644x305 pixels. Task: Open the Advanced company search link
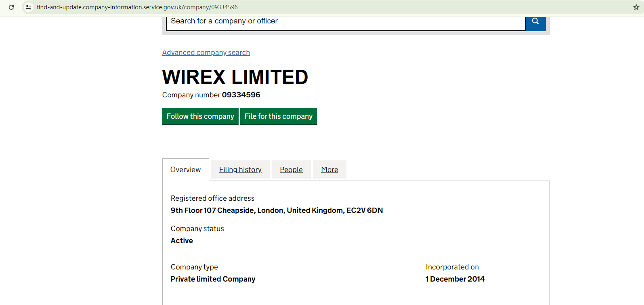[206, 53]
